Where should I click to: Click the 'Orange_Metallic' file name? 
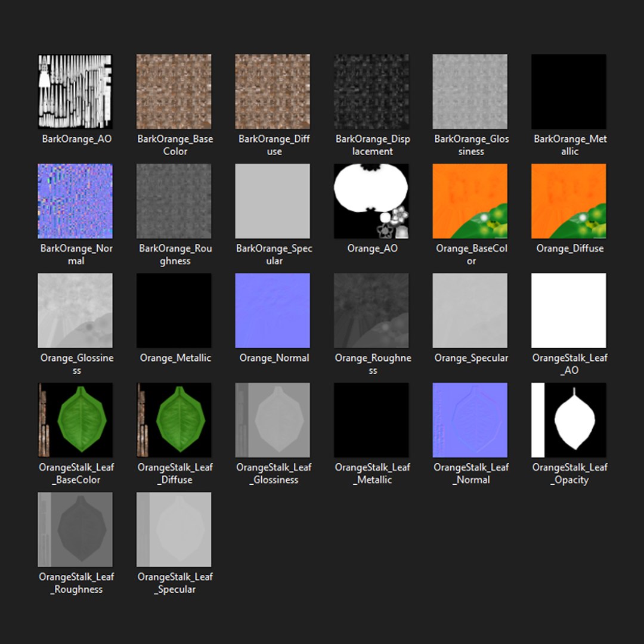coord(175,358)
